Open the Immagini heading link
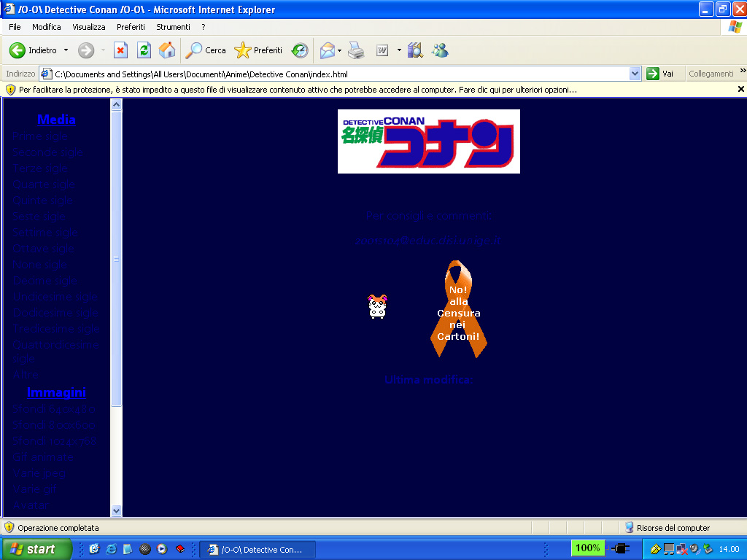The height and width of the screenshot is (560, 747). pyautogui.click(x=56, y=392)
